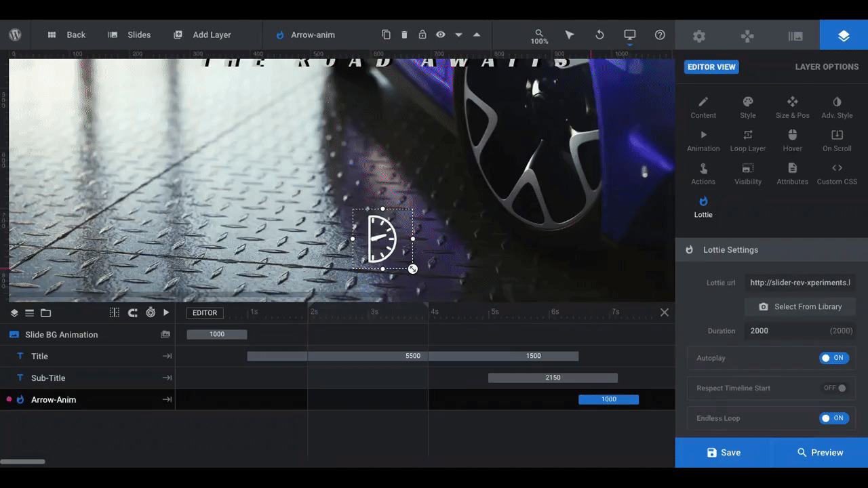Open module general settings gear tab
The image size is (868, 488).
click(699, 36)
